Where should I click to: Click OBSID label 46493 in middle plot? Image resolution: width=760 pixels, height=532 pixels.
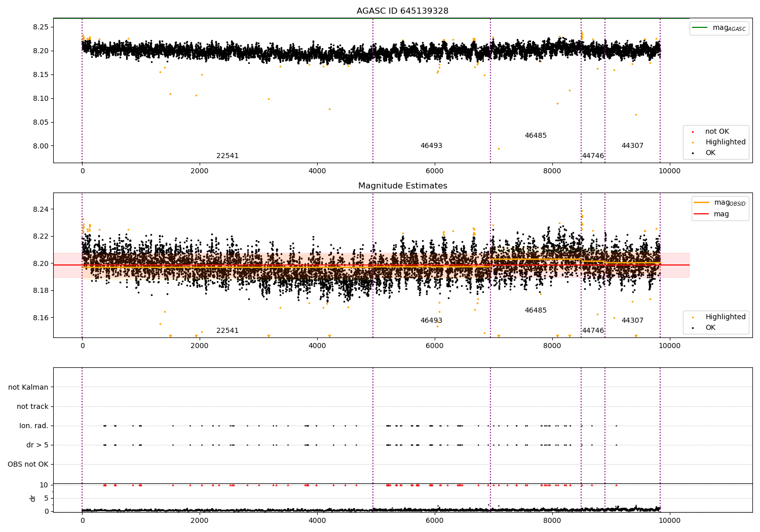click(x=431, y=321)
